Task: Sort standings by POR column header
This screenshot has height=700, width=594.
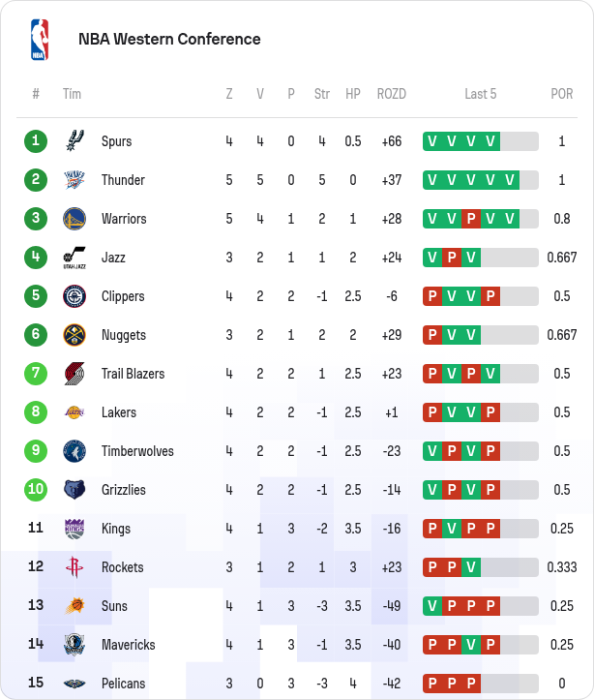Action: pos(561,94)
